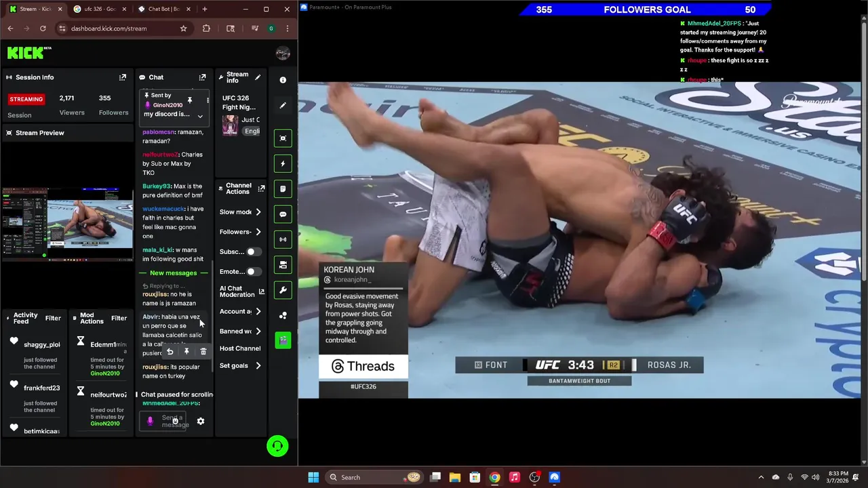Open Google Chrome from taskbar
The height and width of the screenshot is (488, 868).
[495, 477]
